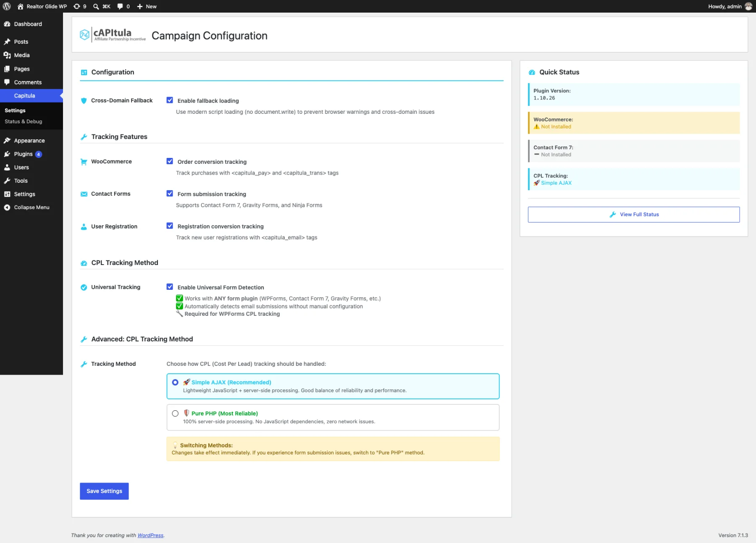Select Pure PHP (Most Reliable) radio button
Screen dimensions: 756x543
[175, 414]
